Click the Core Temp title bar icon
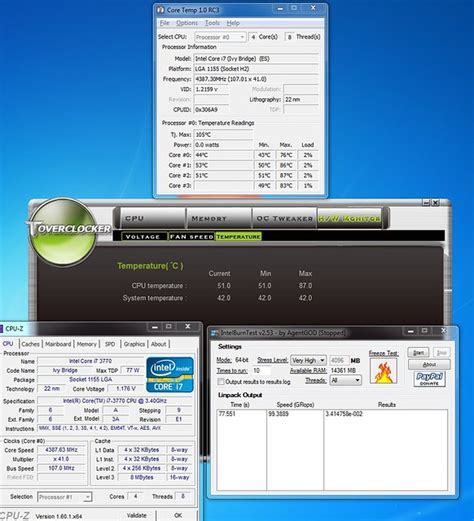The height and width of the screenshot is (521, 474). pos(161,10)
